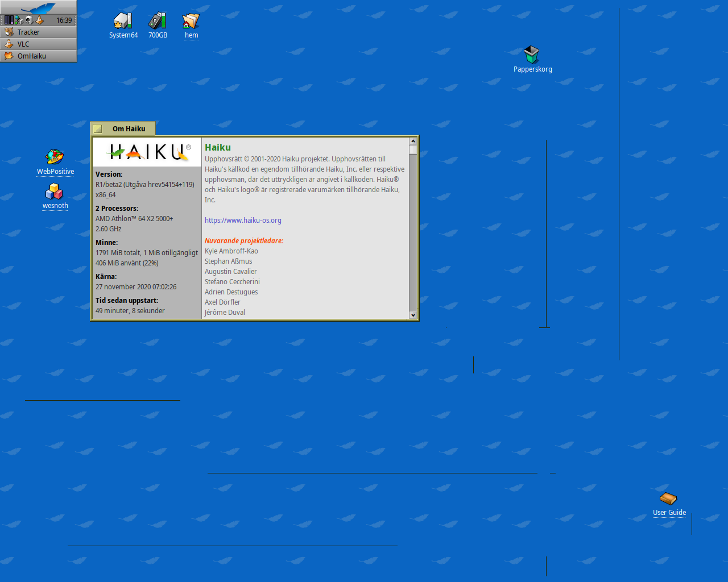728x582 pixels.
Task: Click the up arrow of the credits scrollbar
Action: [413, 141]
